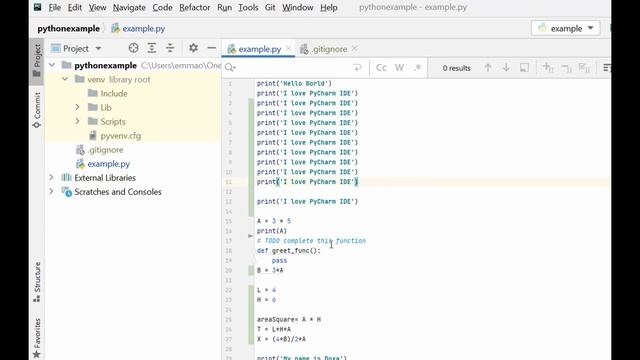Open the Favorites tool window
This screenshot has height=360, width=640.
(x=37, y=338)
